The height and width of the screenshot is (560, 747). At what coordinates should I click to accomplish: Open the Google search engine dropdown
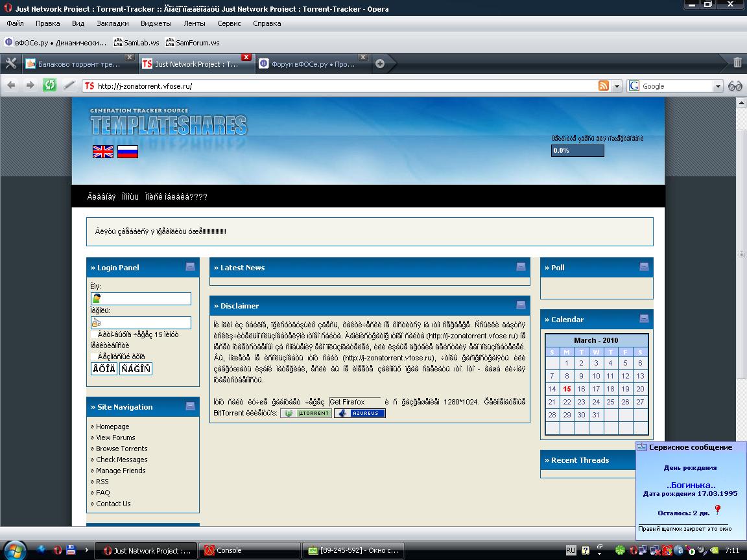(718, 86)
